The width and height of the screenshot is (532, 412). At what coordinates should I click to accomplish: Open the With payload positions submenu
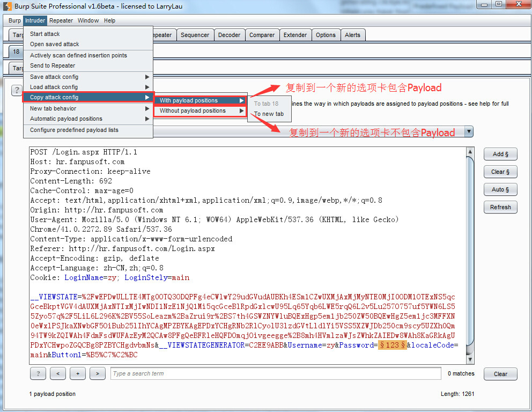[x=200, y=100]
